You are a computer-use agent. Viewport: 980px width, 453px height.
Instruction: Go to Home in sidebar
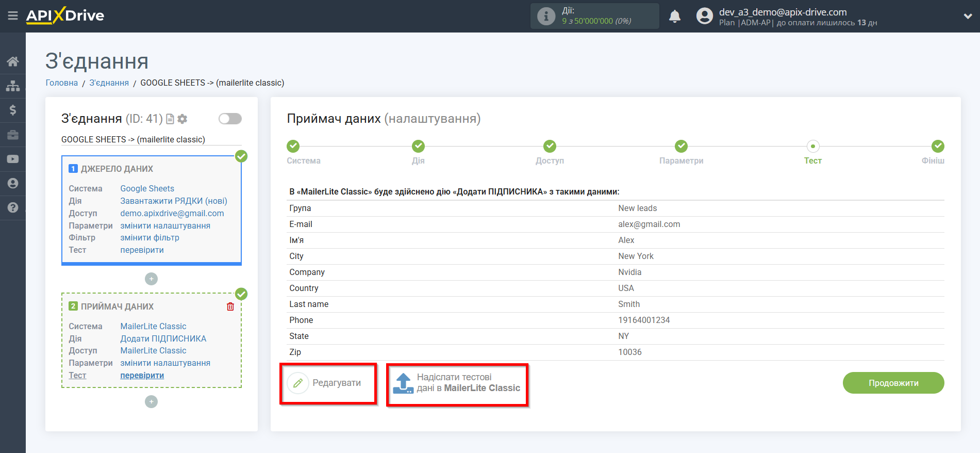13,62
